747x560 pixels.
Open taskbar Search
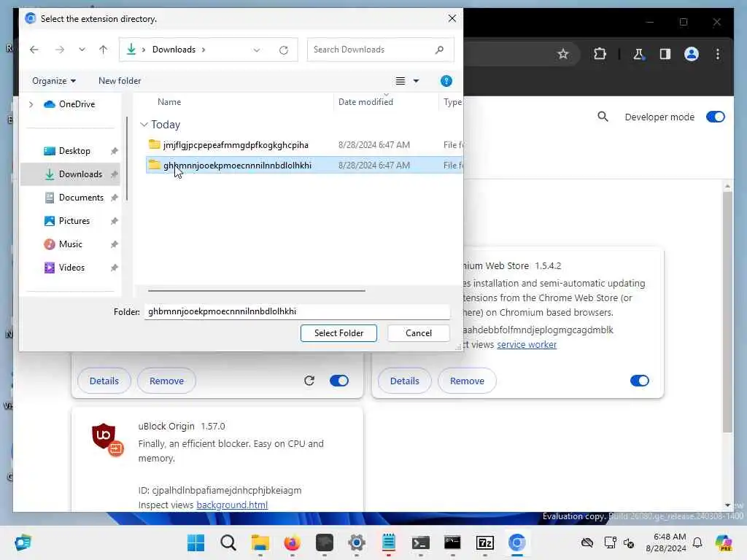[228, 542]
